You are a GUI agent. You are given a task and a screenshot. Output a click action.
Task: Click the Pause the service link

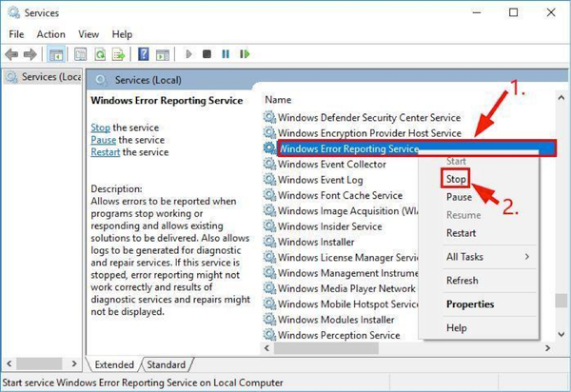(x=104, y=140)
